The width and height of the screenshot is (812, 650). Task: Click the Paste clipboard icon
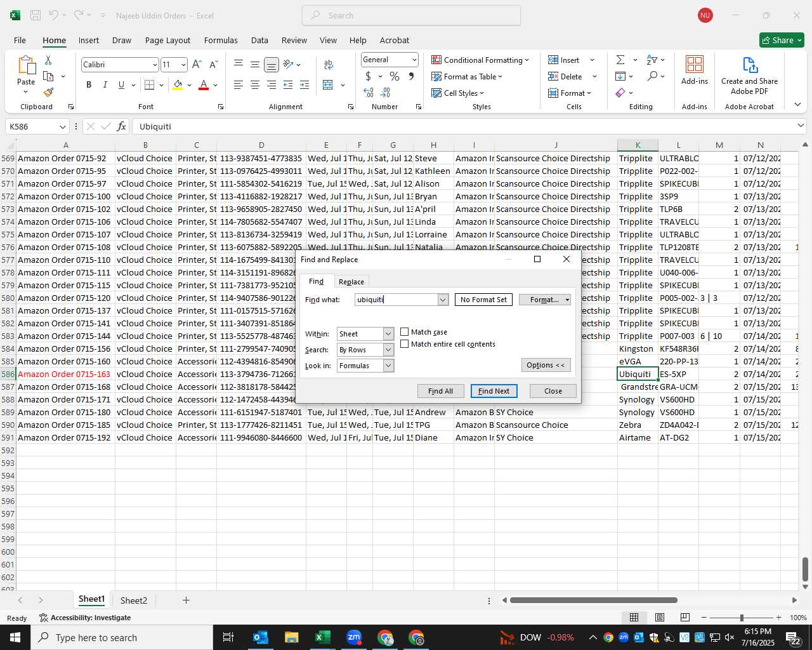coord(26,66)
